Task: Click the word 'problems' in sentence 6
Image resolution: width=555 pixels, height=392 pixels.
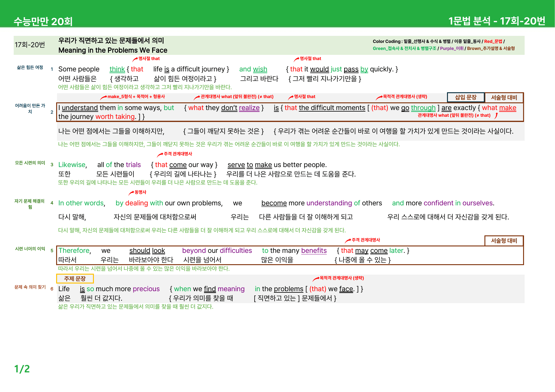Action: (288, 289)
